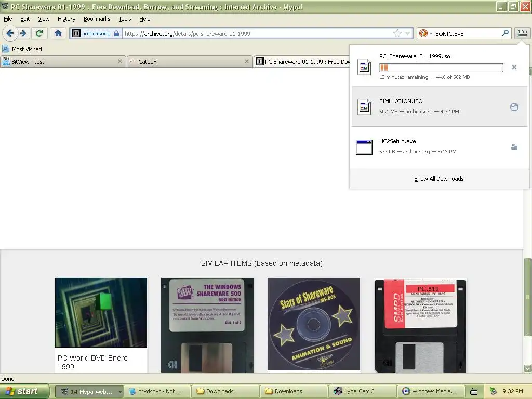Click the system tray network icon
This screenshot has width=532, height=399.
(x=494, y=391)
